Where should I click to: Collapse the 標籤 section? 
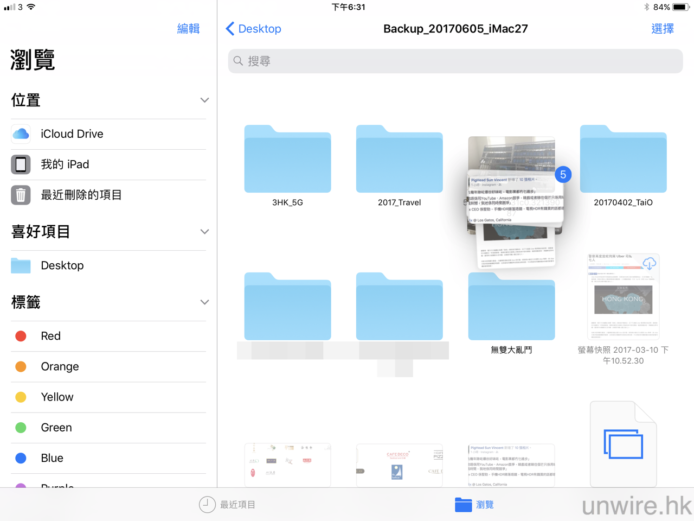click(204, 302)
